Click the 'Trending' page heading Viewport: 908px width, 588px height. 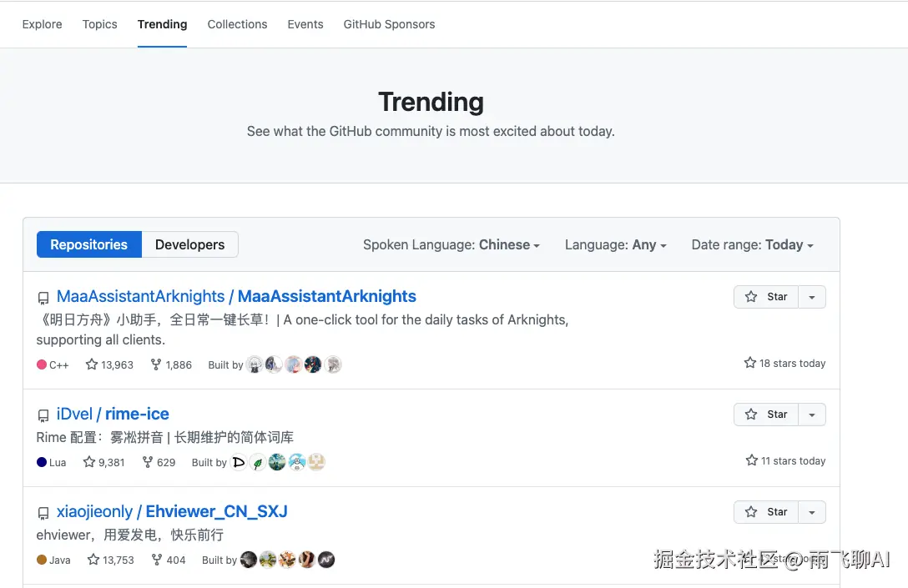[431, 102]
